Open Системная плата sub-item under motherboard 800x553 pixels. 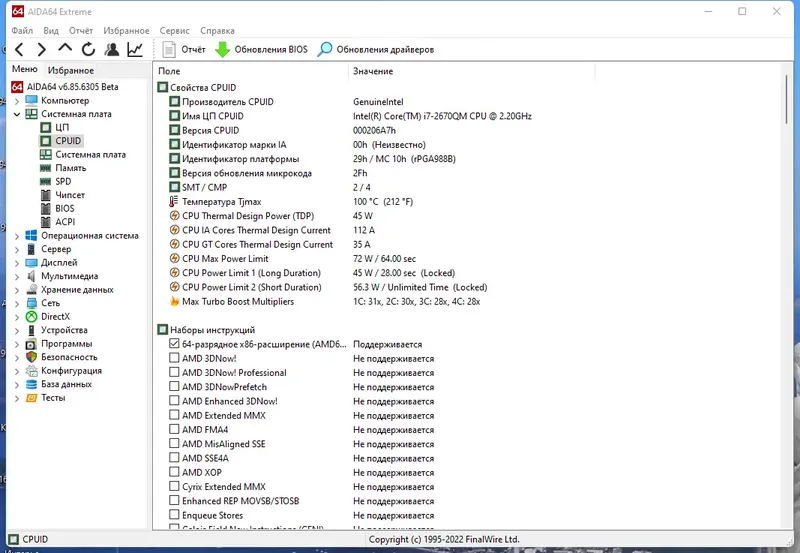pyautogui.click(x=90, y=155)
